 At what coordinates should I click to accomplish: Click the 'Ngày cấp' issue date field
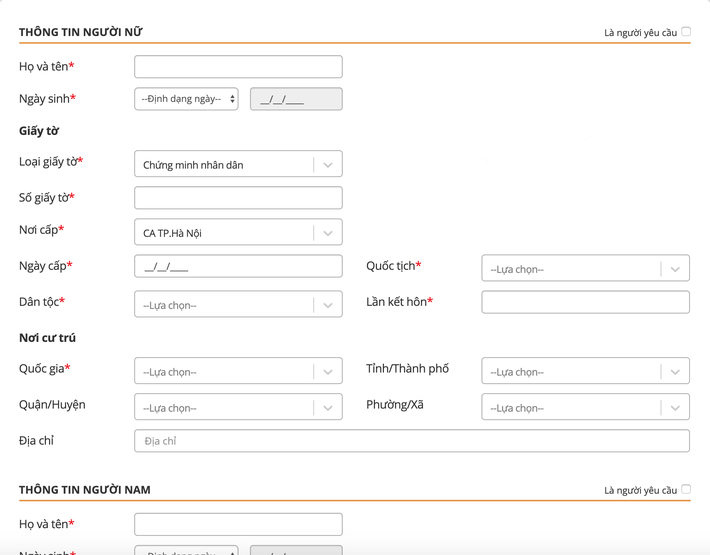click(238, 266)
